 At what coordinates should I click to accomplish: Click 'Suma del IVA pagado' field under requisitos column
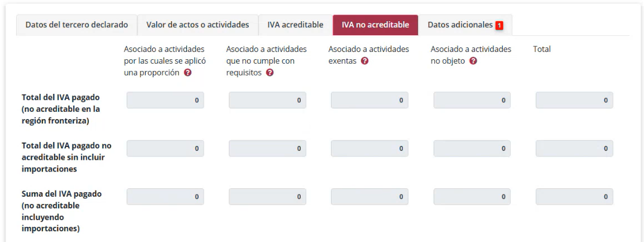(267, 197)
